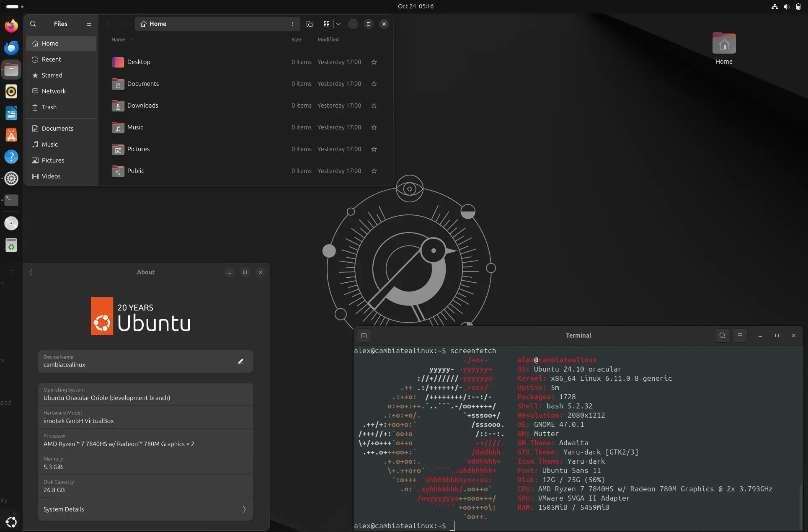Launch Thunderbird mail from the dock
The image size is (808, 532).
11,48
